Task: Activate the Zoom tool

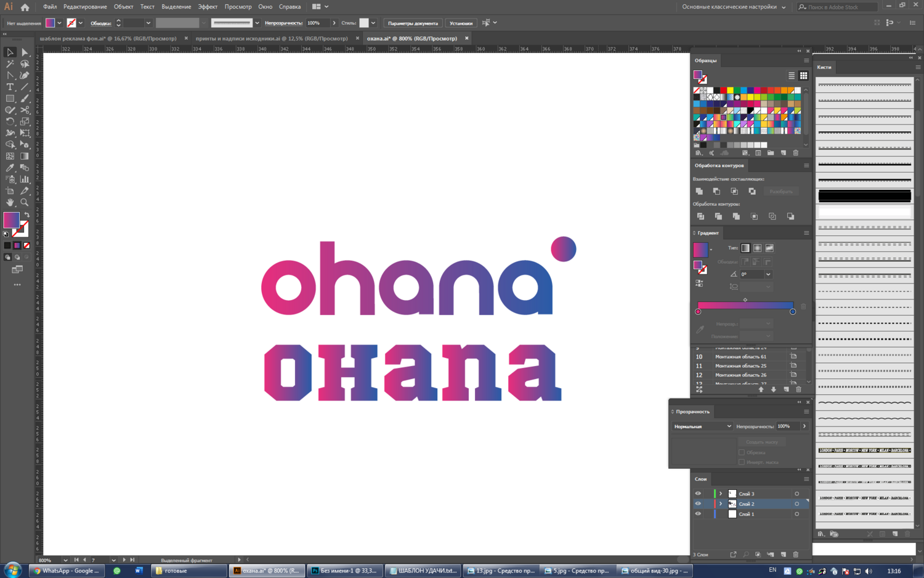Action: [x=25, y=203]
